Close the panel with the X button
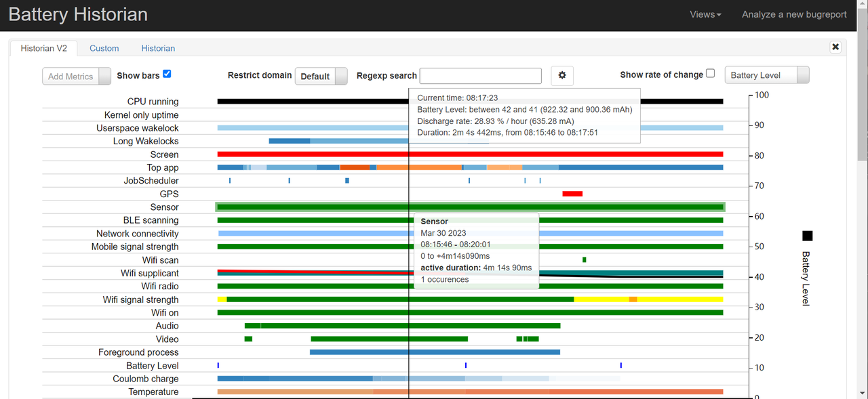 835,47
